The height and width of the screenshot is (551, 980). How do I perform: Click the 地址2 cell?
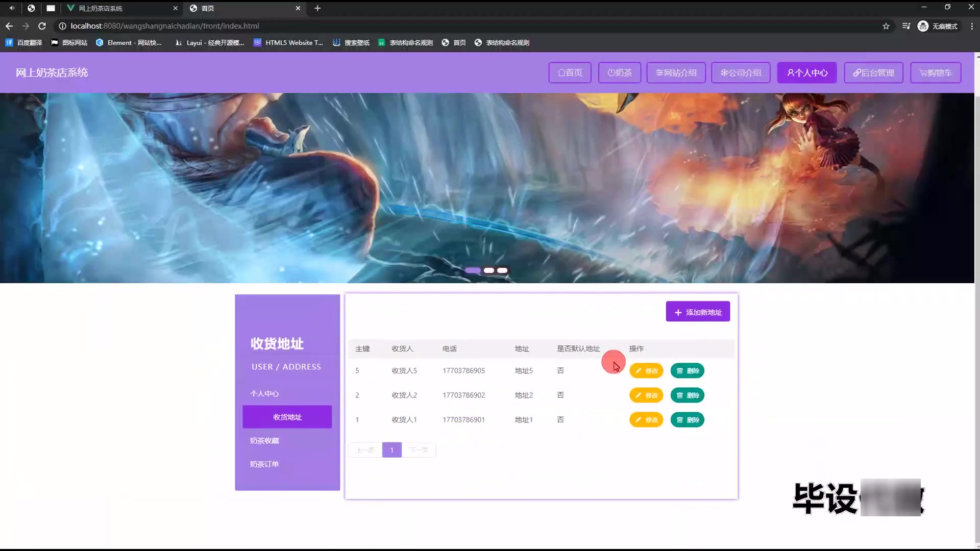click(x=524, y=395)
